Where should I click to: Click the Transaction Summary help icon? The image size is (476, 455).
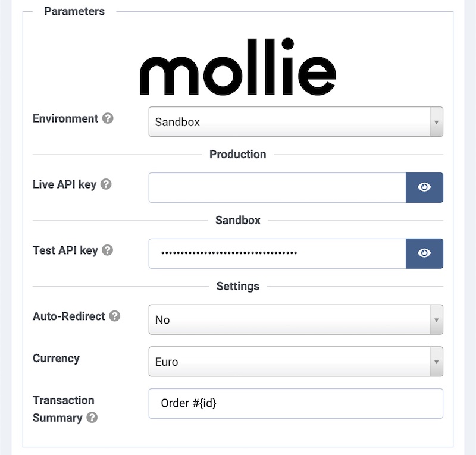(92, 418)
